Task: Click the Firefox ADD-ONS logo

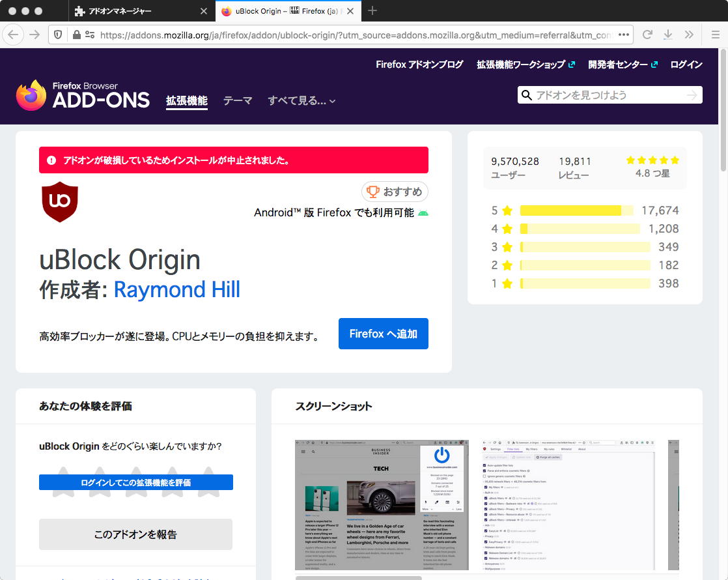Action: (83, 95)
